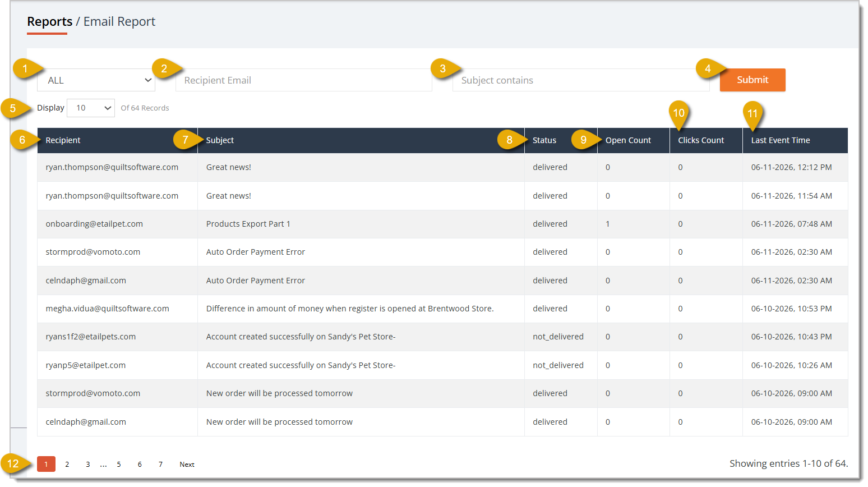Click the Next pagination link
Image resolution: width=868 pixels, height=487 pixels.
[187, 464]
